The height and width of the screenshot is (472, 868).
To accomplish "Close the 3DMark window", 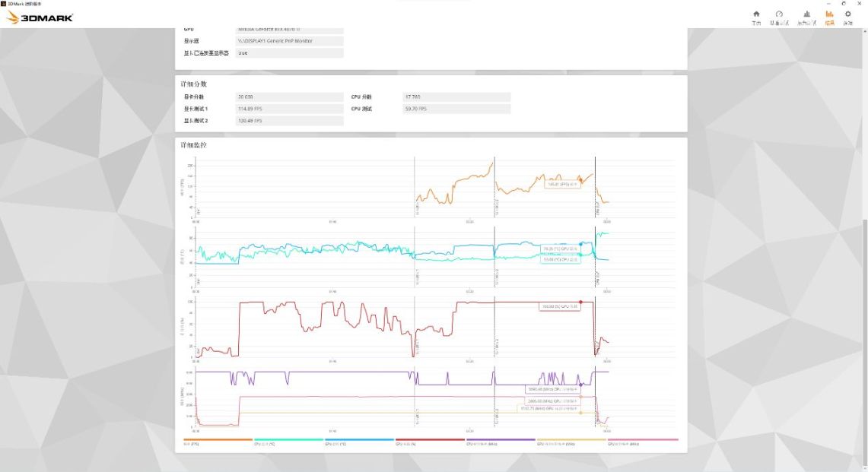I will point(860,3).
